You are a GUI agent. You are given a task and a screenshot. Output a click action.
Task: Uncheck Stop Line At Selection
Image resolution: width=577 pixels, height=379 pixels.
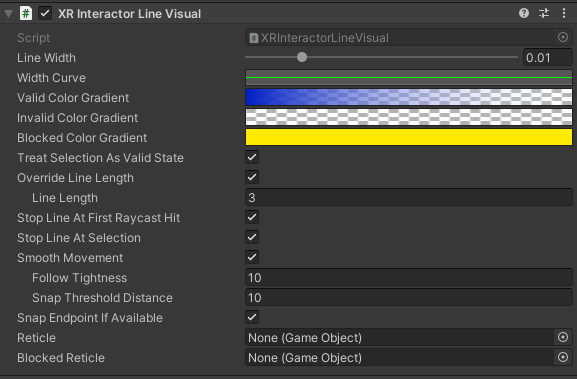[x=252, y=237]
